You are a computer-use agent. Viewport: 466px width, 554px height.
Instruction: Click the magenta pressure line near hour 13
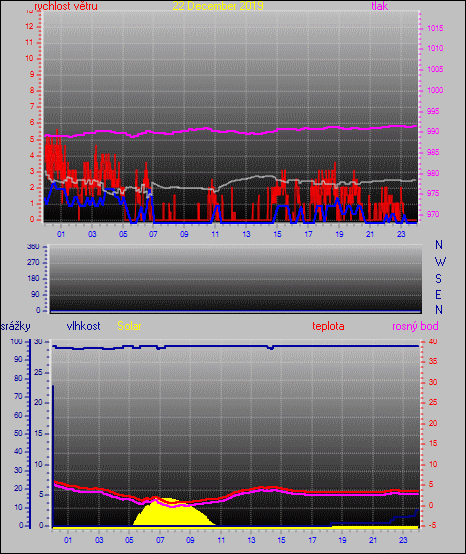click(246, 133)
